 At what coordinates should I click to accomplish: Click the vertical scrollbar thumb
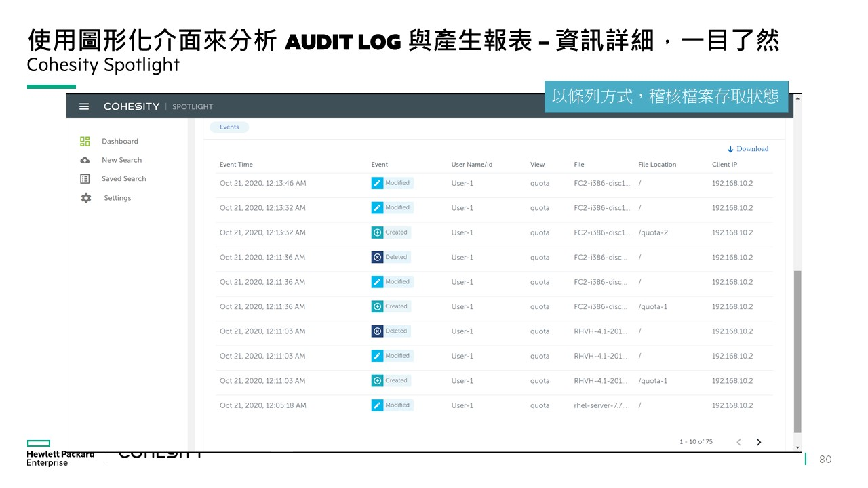click(x=797, y=351)
